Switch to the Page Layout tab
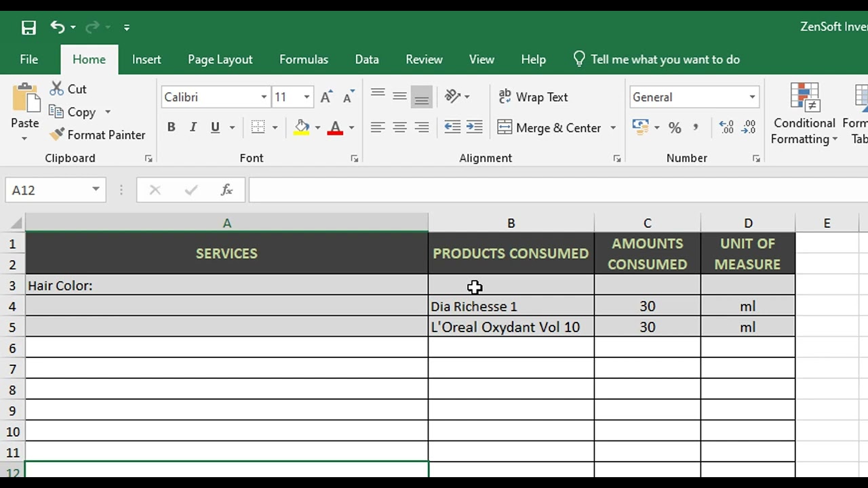The height and width of the screenshot is (488, 868). 220,60
